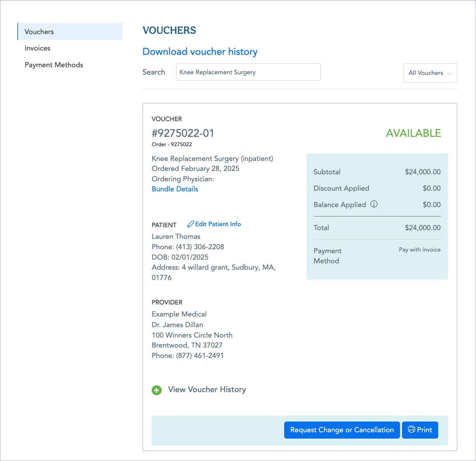This screenshot has height=461, width=476.
Task: Click the pencil icon beside Edit Patient Info
Action: [190, 224]
